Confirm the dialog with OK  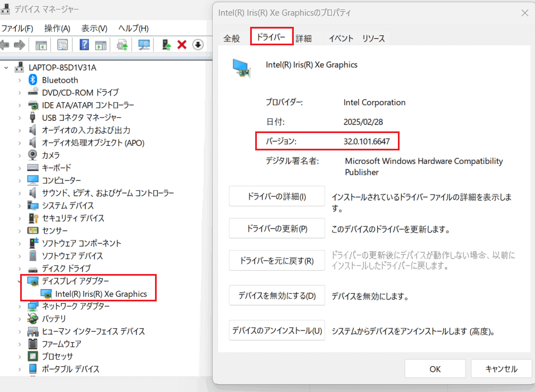[x=435, y=369]
